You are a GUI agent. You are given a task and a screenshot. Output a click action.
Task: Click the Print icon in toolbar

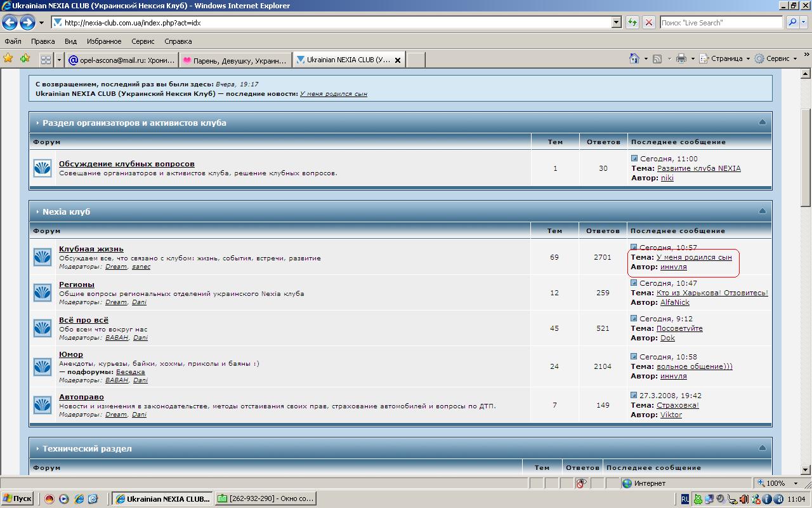pos(681,58)
